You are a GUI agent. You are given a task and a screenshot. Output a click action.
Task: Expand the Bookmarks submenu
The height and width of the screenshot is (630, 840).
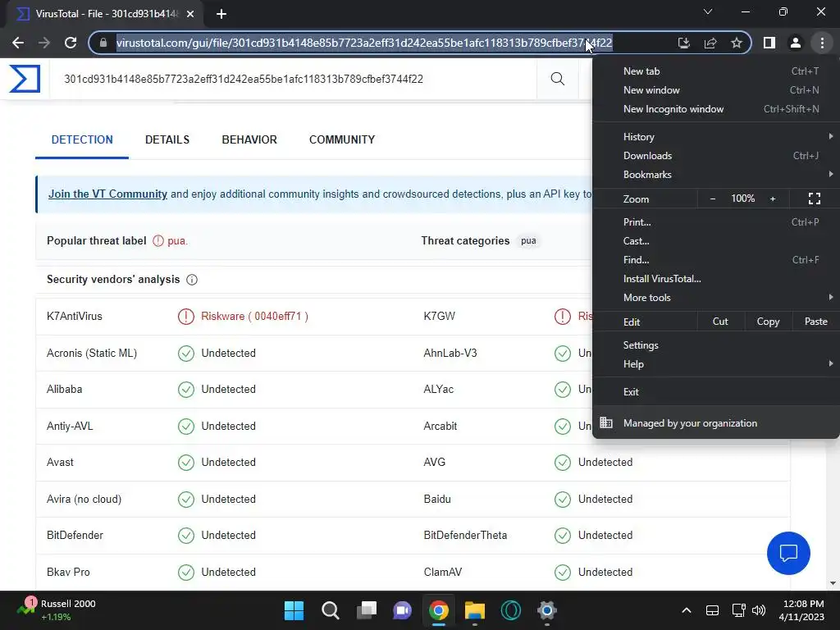pos(715,175)
